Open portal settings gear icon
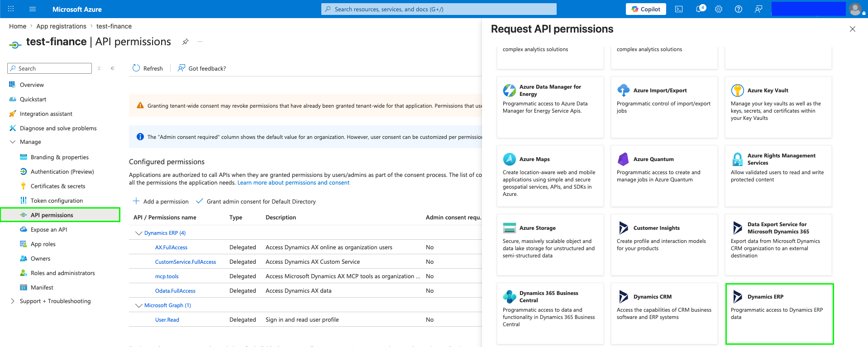Viewport: 868px width, 347px height. coord(719,9)
